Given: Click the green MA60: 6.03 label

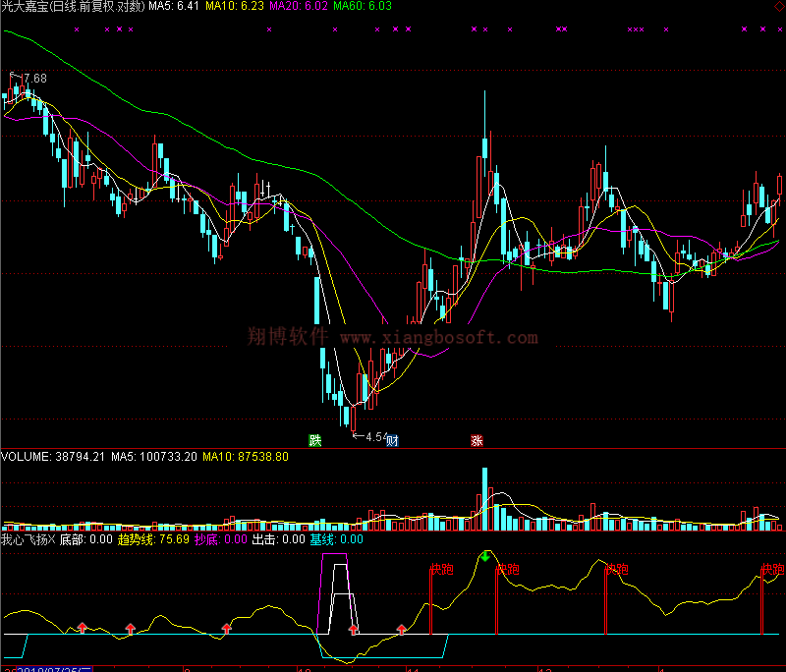Looking at the screenshot, I should 363,6.
